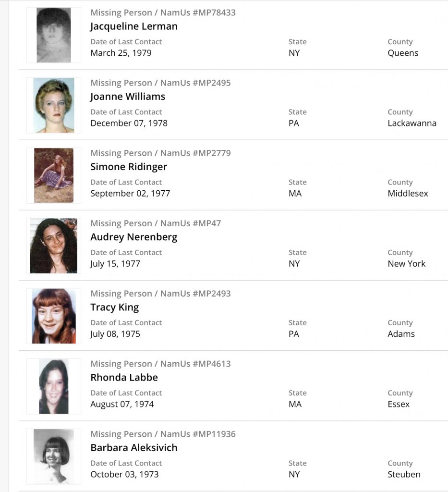448x492 pixels.
Task: Click the NamUs #MP47 case heading
Action: point(156,223)
